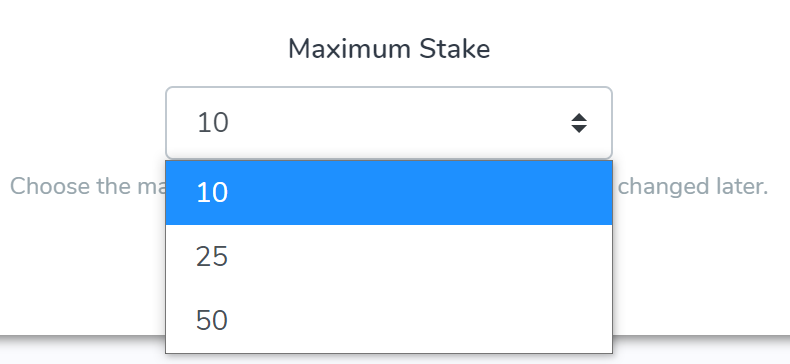Click the last option in open list

coord(389,321)
